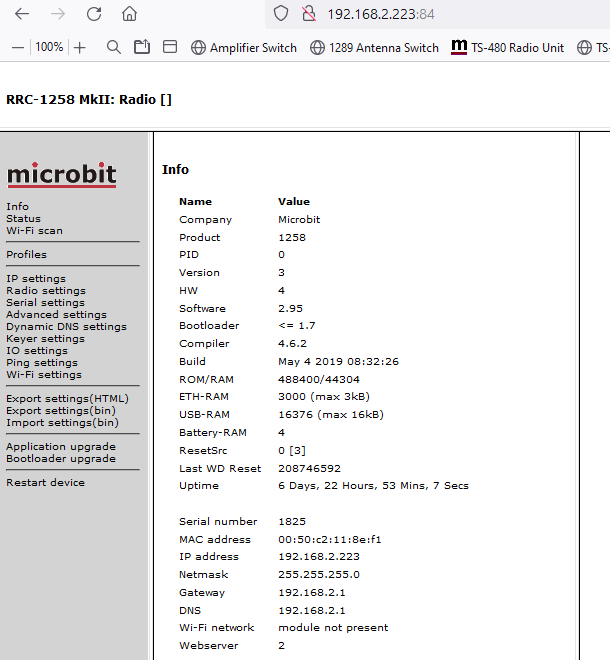This screenshot has width=610, height=660.
Task: Click the Bootloader value <= 1.7
Action: pos(297,326)
